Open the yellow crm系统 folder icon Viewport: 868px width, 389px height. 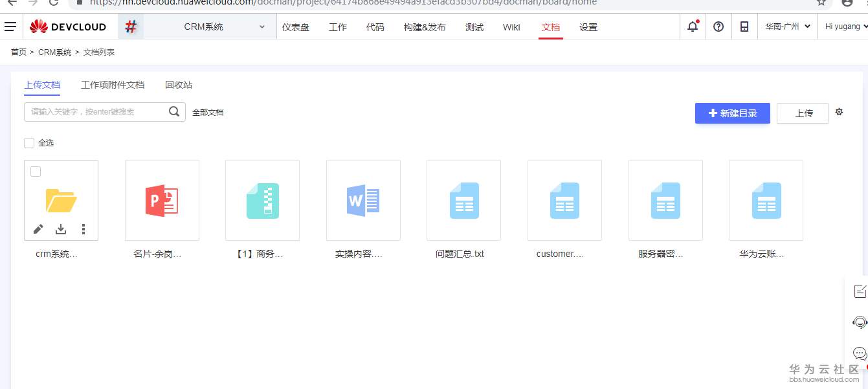(x=61, y=200)
